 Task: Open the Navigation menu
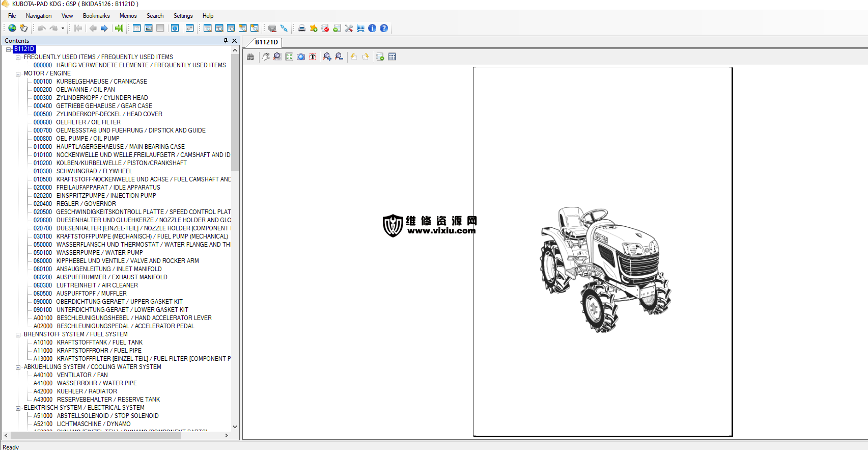[x=39, y=16]
